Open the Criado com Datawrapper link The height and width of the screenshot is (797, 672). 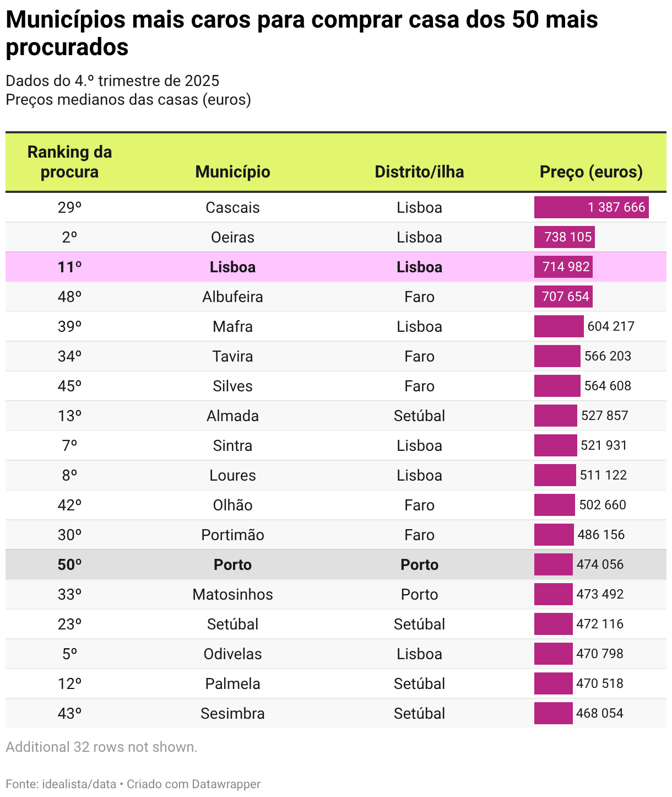193,784
